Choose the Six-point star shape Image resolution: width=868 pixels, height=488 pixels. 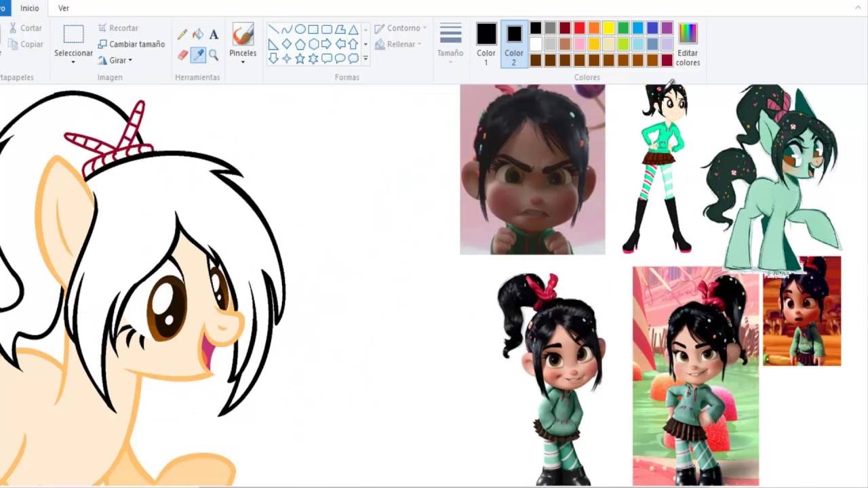click(313, 58)
